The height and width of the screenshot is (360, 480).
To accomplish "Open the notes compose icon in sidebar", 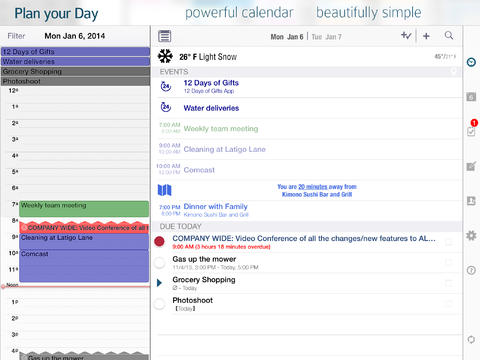I will 471,166.
